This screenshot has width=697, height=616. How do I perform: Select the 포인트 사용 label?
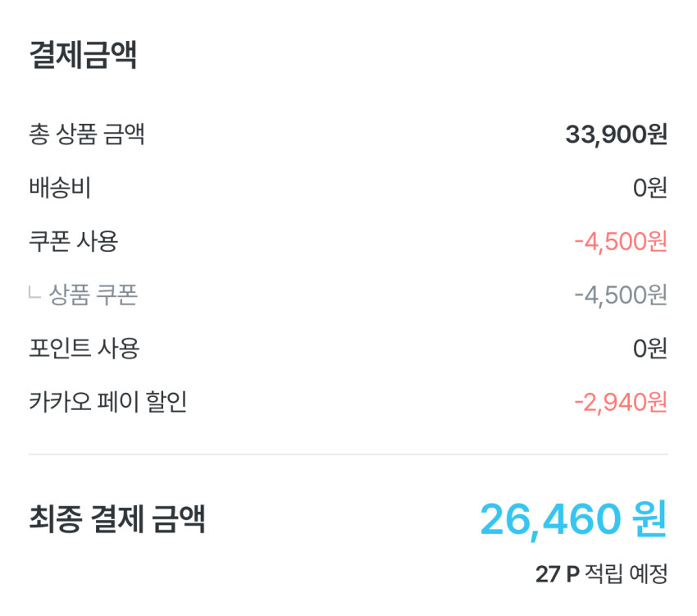pyautogui.click(x=84, y=348)
